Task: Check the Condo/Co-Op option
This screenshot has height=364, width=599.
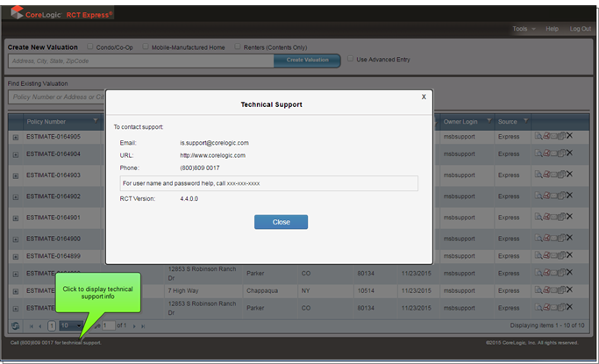Action: tap(90, 46)
